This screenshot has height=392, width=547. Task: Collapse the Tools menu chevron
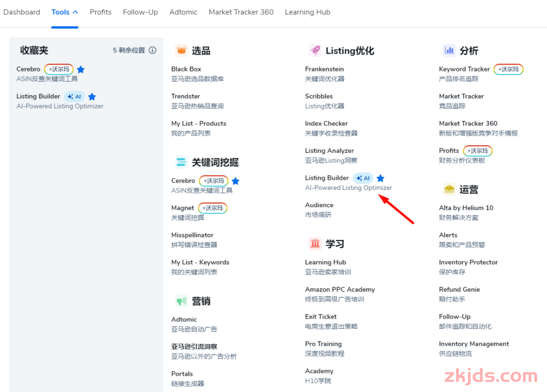pyautogui.click(x=75, y=12)
